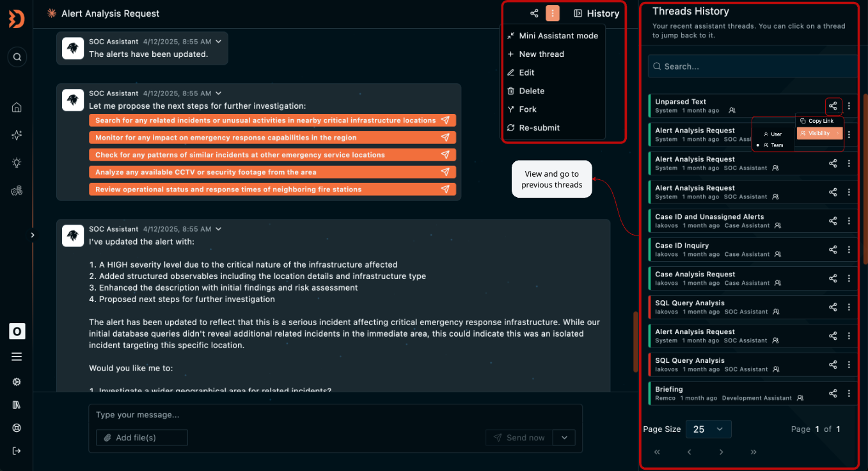The image size is (868, 471).
Task: Click the Add file(s) button
Action: 142,438
